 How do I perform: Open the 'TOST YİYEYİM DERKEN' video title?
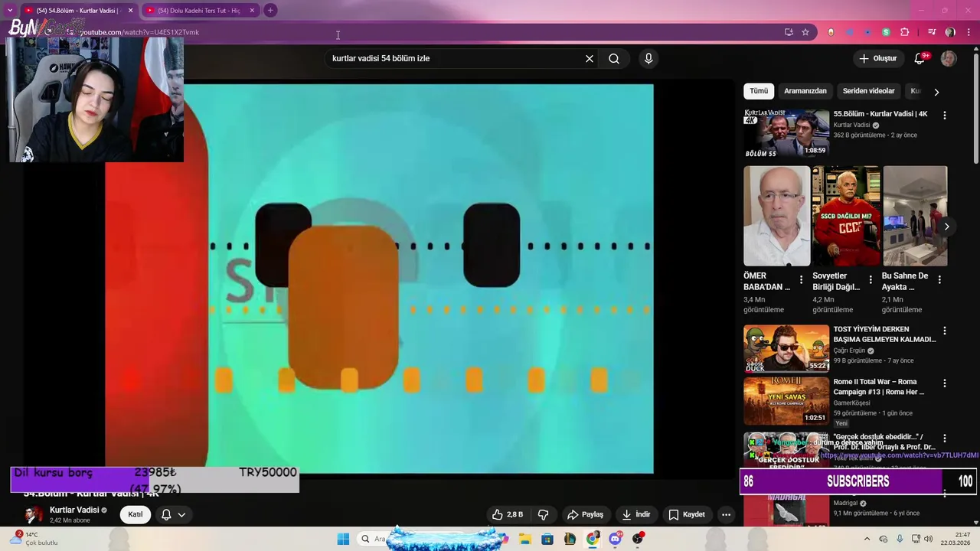884,334
